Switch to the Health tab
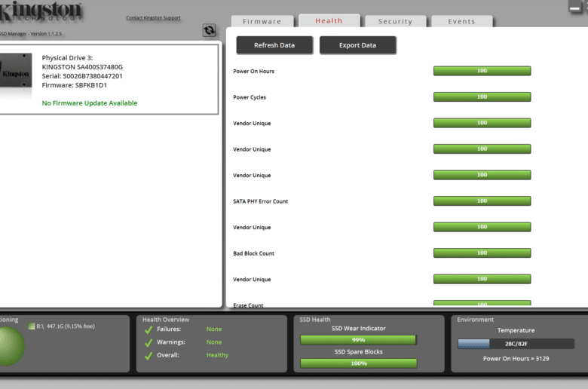The width and height of the screenshot is (588, 389). (329, 20)
